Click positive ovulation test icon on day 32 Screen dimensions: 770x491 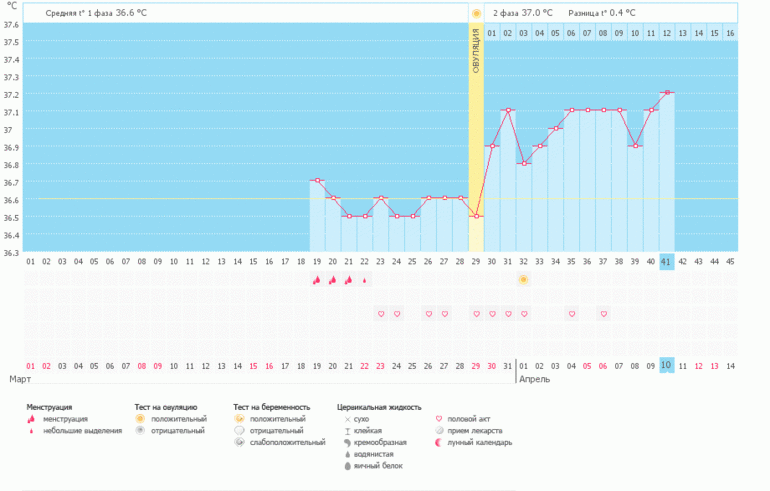(x=523, y=279)
